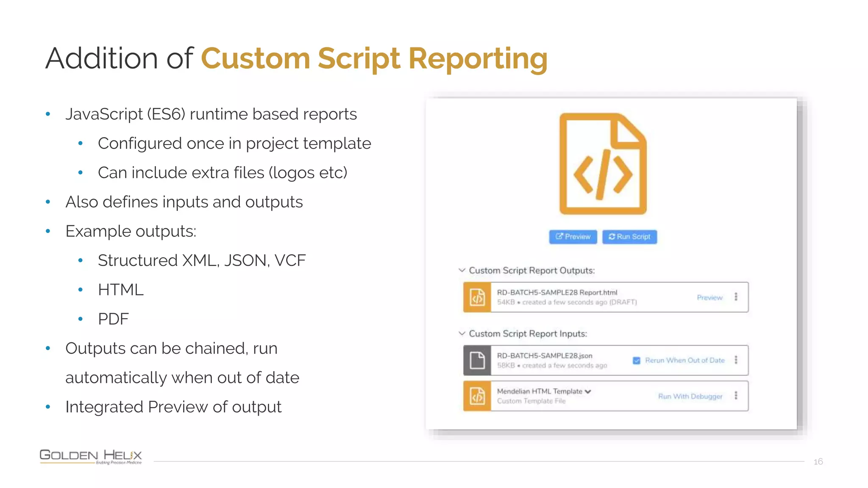This screenshot has height=488, width=868.
Task: Click the Run Script button
Action: click(x=629, y=237)
